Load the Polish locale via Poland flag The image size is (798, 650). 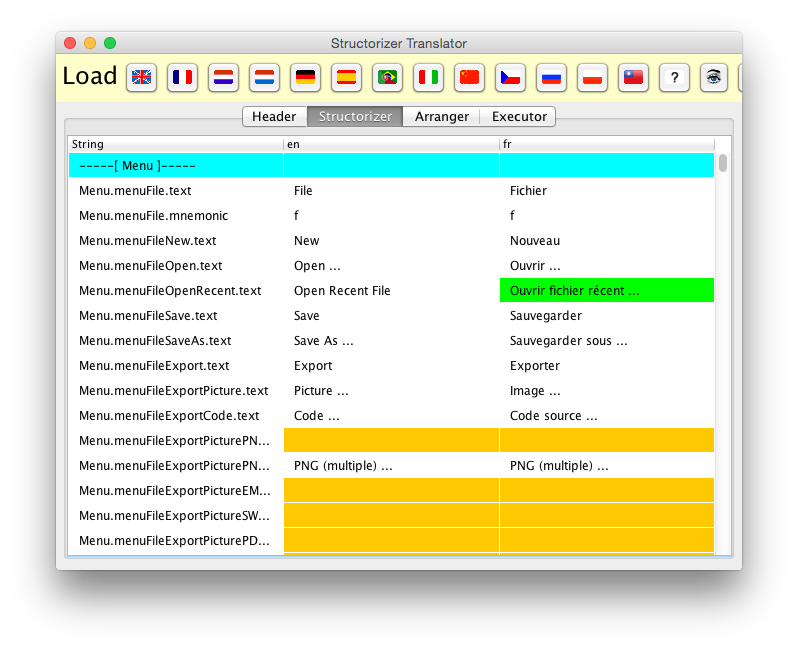pos(592,77)
